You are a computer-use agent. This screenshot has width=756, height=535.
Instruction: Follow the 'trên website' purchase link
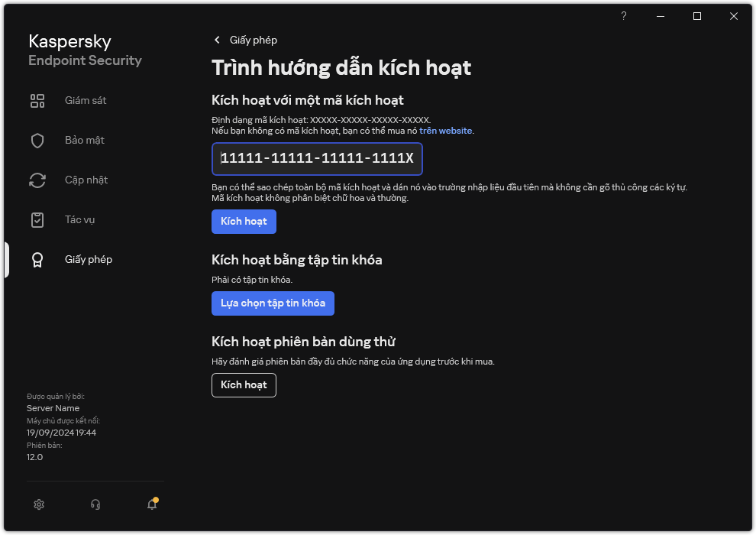pos(446,131)
